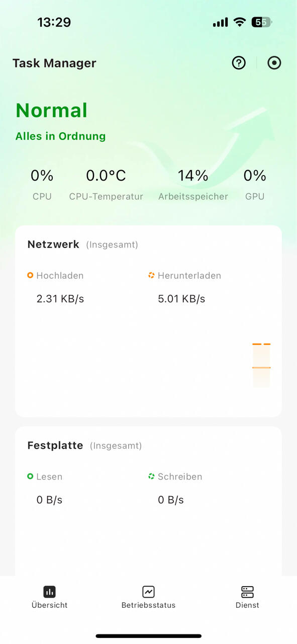
Task: Open the Betriebsstatus chart icon
Action: click(x=148, y=592)
